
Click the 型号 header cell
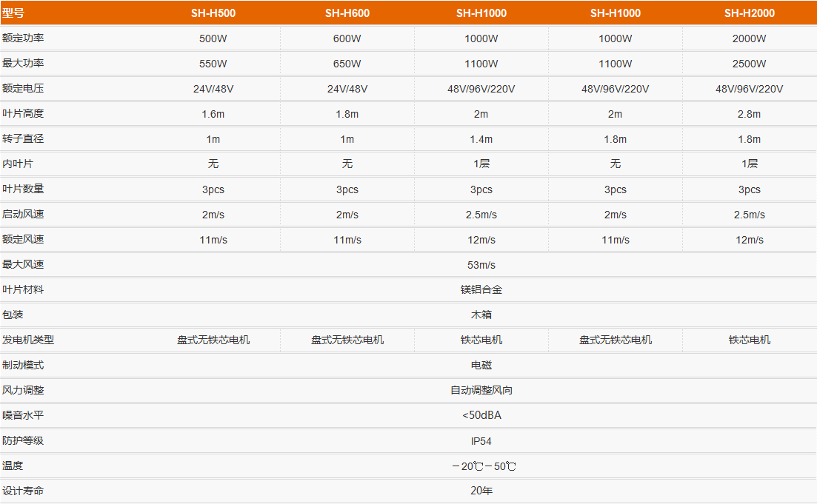point(13,13)
